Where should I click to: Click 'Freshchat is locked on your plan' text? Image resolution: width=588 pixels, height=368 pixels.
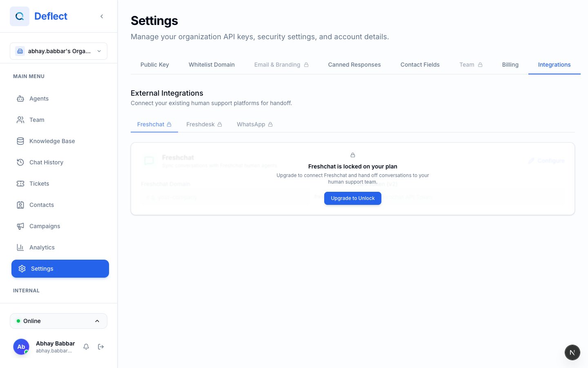(x=353, y=166)
